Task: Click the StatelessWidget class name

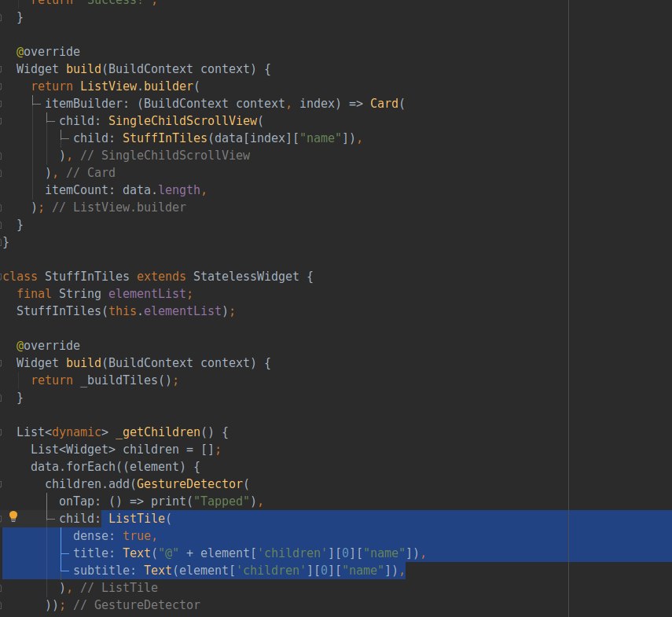Action: point(246,277)
